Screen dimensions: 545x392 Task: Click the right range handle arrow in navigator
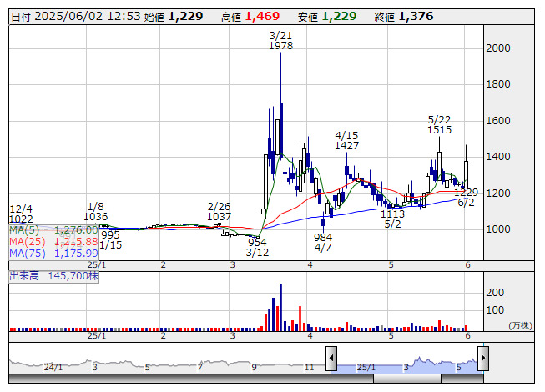point(482,359)
